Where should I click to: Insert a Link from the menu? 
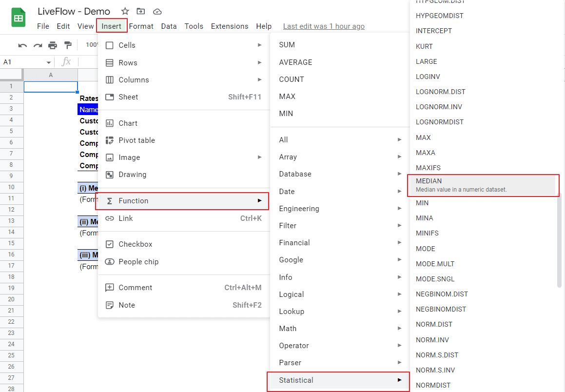point(184,218)
